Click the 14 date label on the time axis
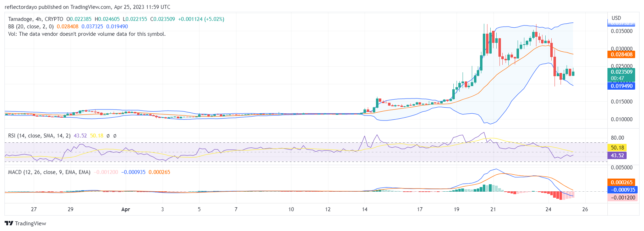Image resolution: width=644 pixels, height=231 pixels. (x=365, y=209)
